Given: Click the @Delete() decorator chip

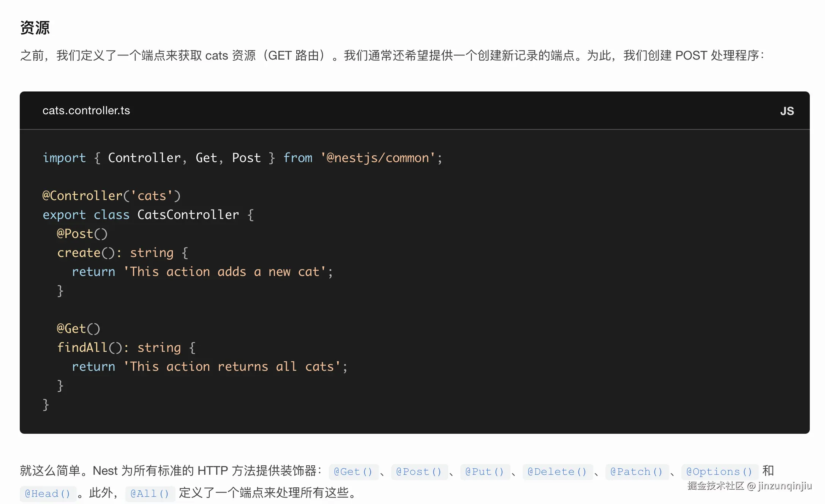Looking at the screenshot, I should (x=558, y=472).
